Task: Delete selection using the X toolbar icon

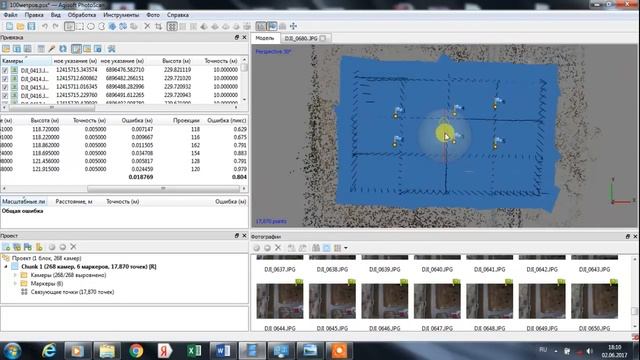Action: tap(147, 26)
